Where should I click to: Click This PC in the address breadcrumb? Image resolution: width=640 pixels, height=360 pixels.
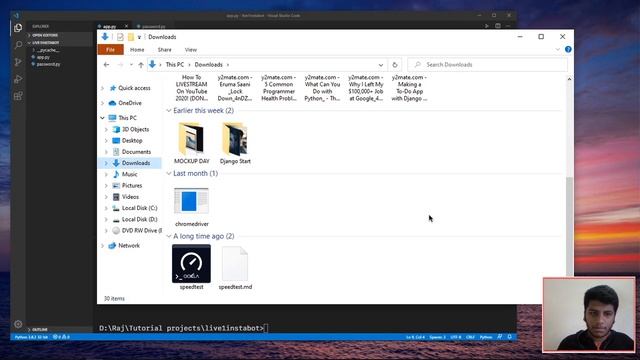coord(175,64)
